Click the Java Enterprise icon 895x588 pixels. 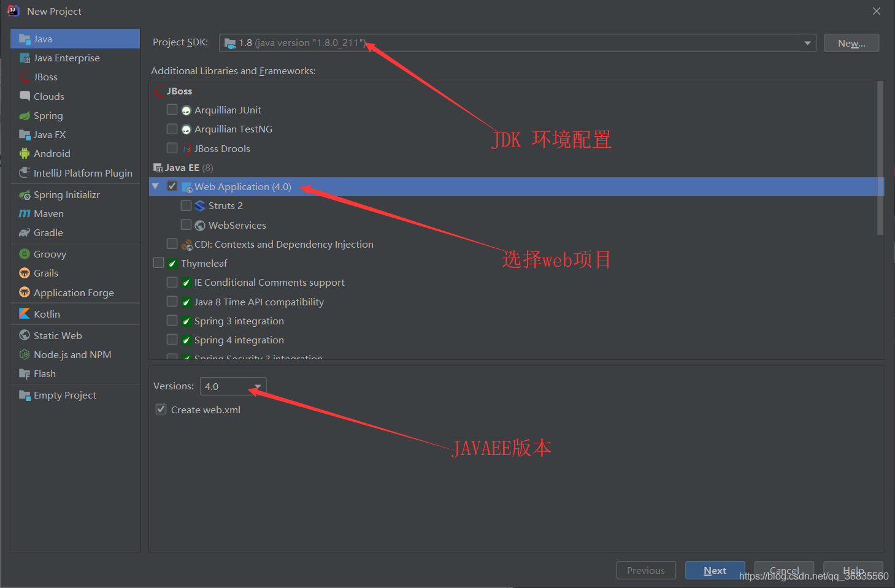(x=25, y=58)
